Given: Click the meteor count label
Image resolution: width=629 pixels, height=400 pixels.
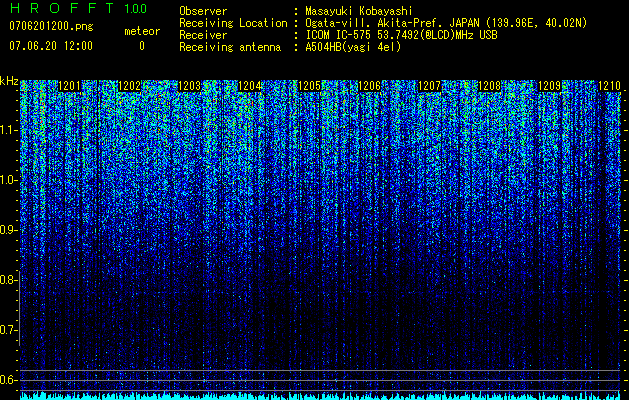Looking at the screenshot, I should pos(142,31).
